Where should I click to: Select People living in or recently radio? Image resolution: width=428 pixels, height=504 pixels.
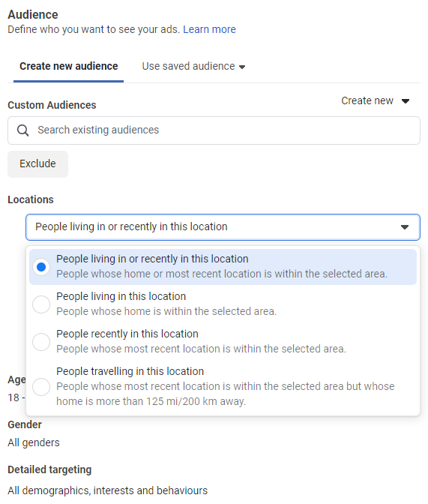click(x=41, y=267)
